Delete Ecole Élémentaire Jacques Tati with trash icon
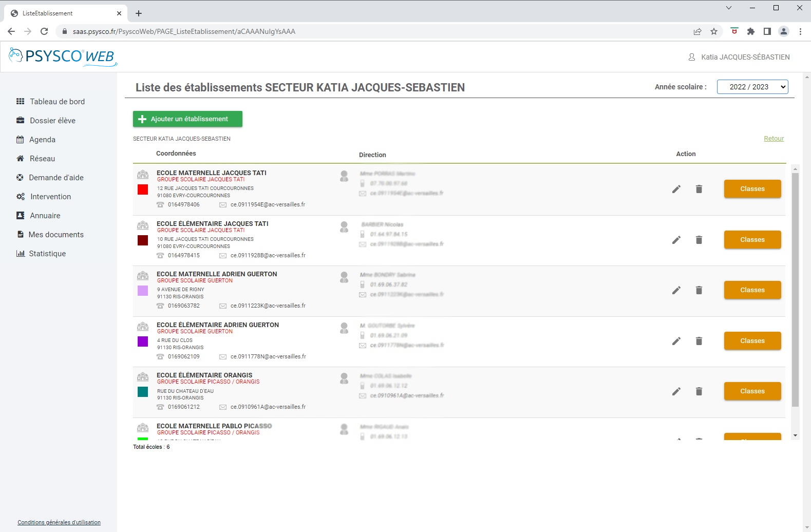The width and height of the screenshot is (811, 532). (x=699, y=240)
